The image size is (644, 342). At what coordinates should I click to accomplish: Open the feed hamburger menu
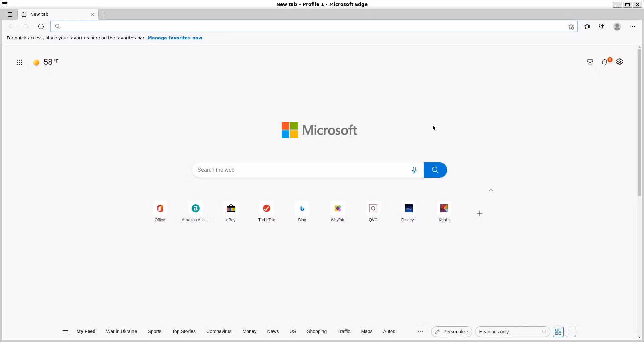point(65,332)
